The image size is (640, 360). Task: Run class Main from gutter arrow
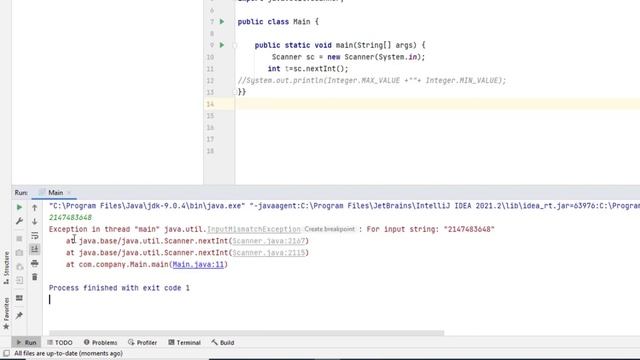[x=222, y=22]
